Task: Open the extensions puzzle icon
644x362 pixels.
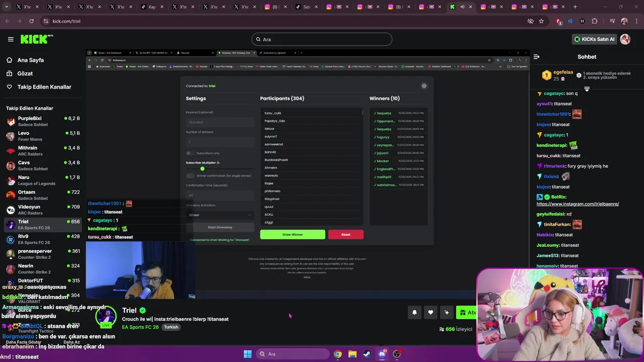Action: (x=595, y=21)
